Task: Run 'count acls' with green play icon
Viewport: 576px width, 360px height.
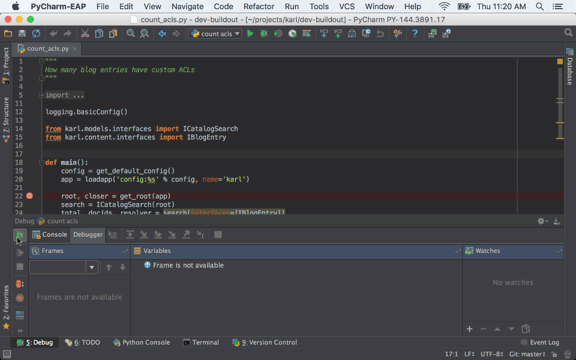Action: tap(250, 34)
